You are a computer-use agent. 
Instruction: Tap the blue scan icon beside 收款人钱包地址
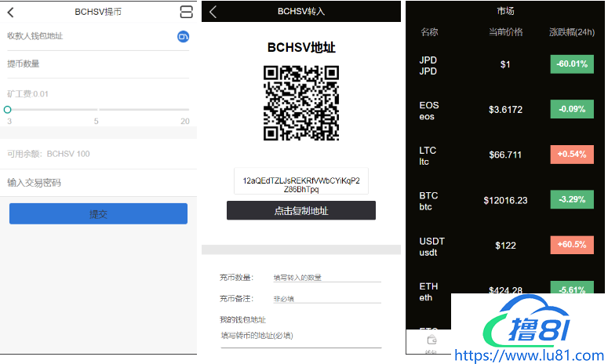tap(183, 36)
